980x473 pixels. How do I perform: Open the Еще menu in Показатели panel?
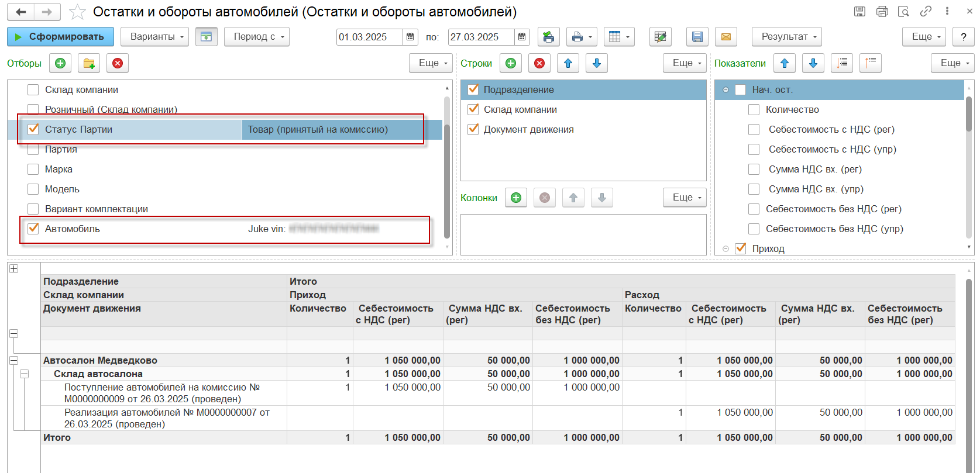click(x=953, y=63)
